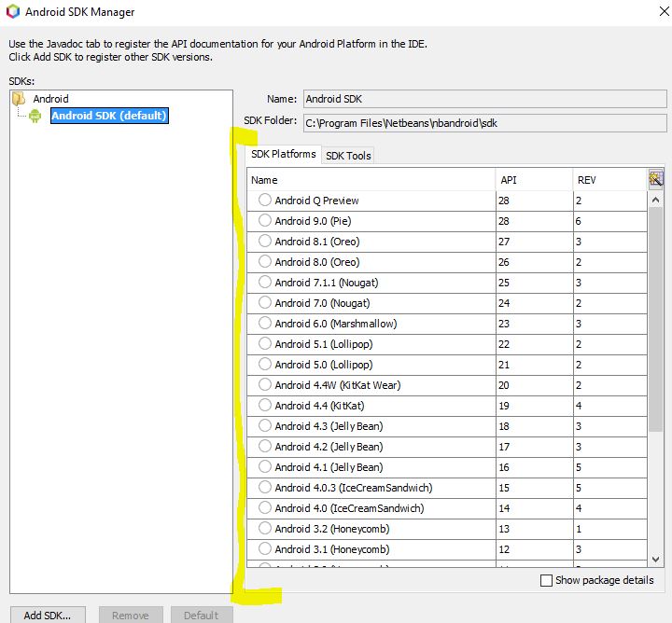Select Android 4.0 (IceCreamSandwich) radio button
Image resolution: width=672 pixels, height=623 pixels.
[265, 507]
